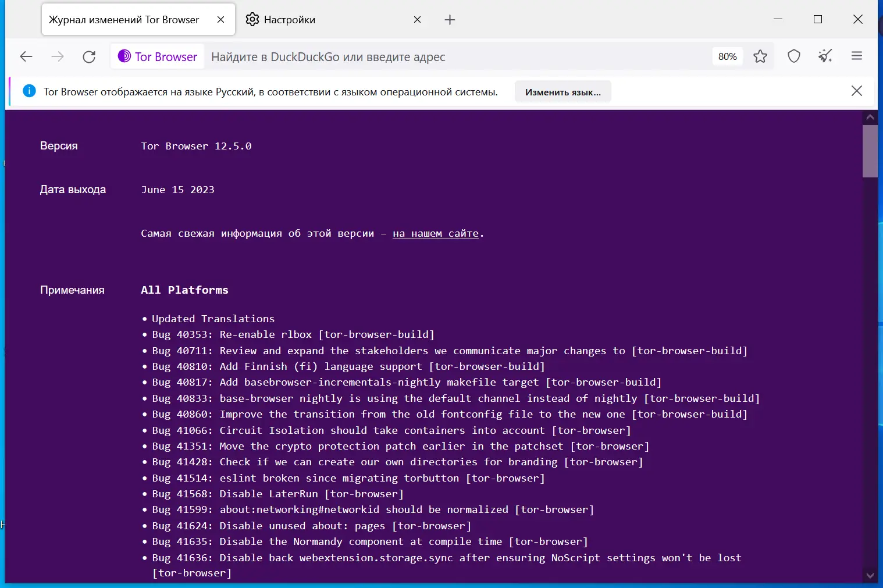Open the shield security level panel
Screen dimensions: 883x588
point(794,56)
